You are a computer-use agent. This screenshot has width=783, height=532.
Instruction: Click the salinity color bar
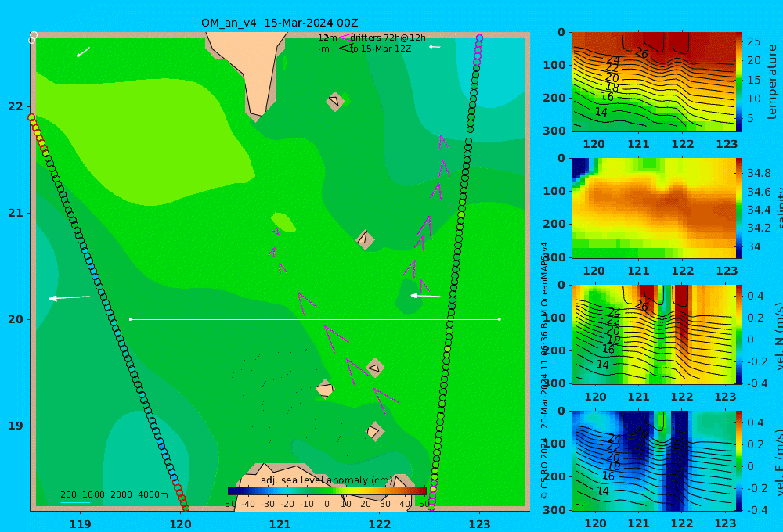point(739,208)
